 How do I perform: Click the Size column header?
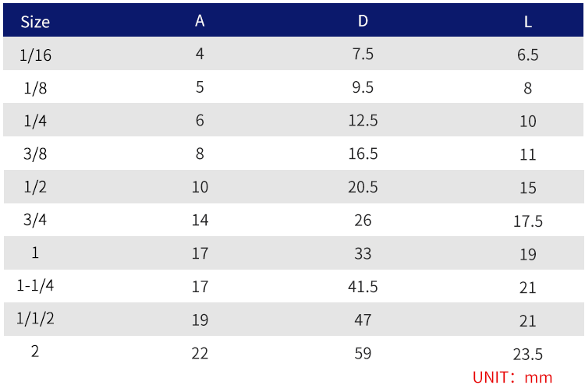(35, 22)
